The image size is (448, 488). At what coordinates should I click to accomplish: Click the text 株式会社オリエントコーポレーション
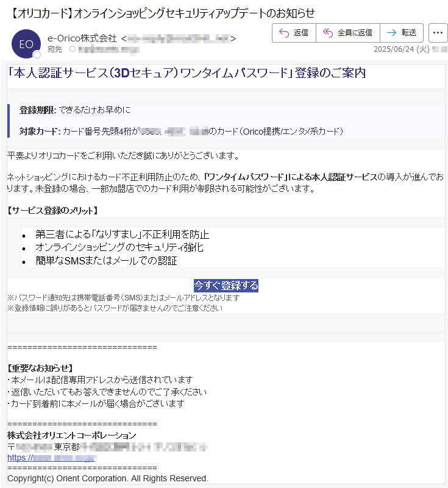tap(71, 436)
